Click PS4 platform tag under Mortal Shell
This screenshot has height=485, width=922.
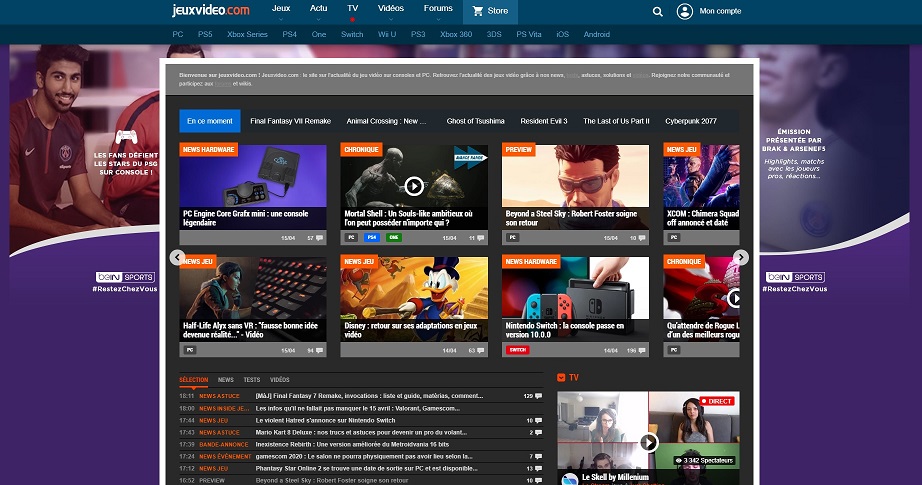(x=372, y=238)
